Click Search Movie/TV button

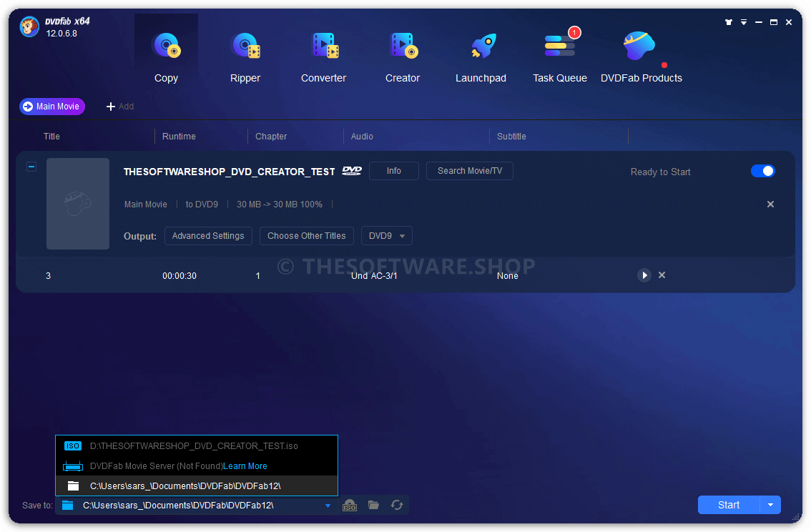pyautogui.click(x=470, y=171)
